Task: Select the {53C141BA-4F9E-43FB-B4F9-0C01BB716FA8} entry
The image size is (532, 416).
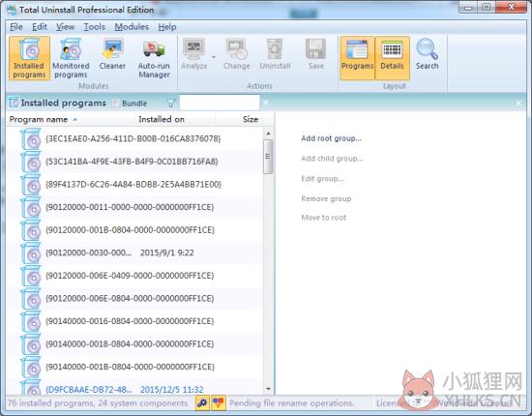Action: click(134, 162)
